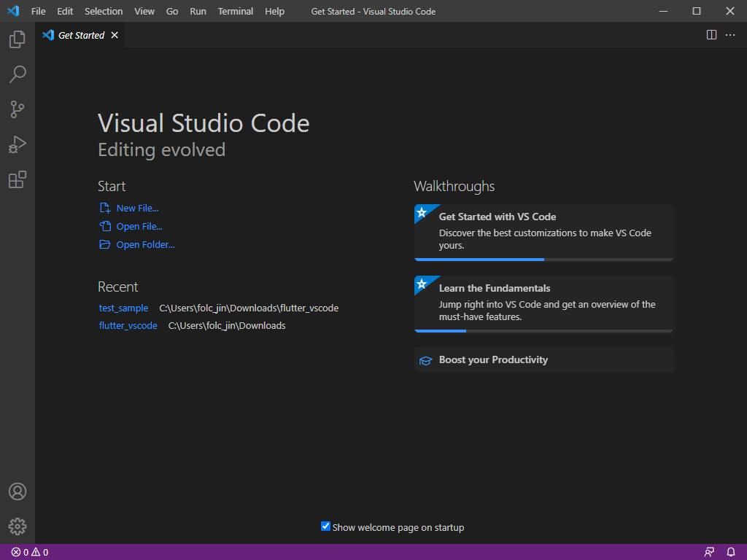747x560 pixels.
Task: Click the feedback icon in status bar
Action: [x=709, y=553]
